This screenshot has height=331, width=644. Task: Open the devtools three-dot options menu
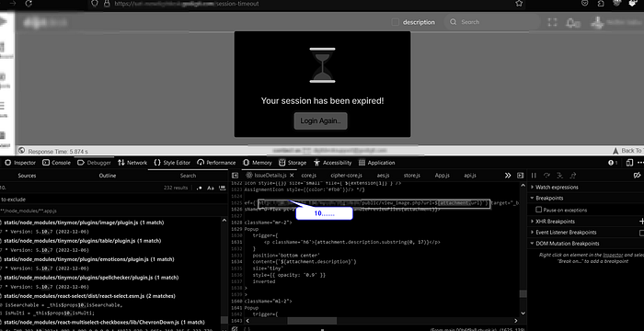coord(640,163)
